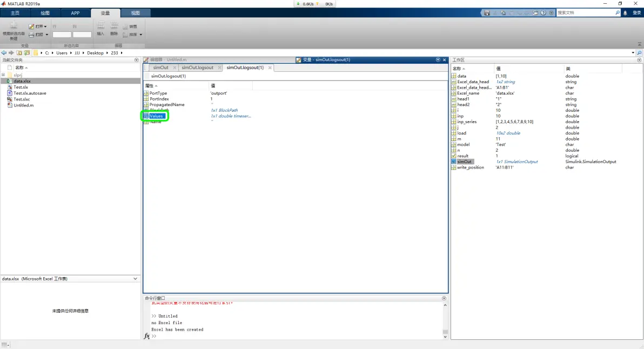Viewport: 644px width, 349px height.
Task: Switch to the APP ribbon tab
Action: pos(75,13)
